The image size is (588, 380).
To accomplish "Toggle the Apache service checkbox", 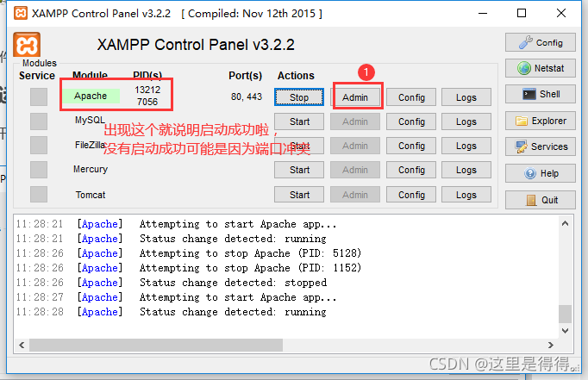I will [39, 97].
